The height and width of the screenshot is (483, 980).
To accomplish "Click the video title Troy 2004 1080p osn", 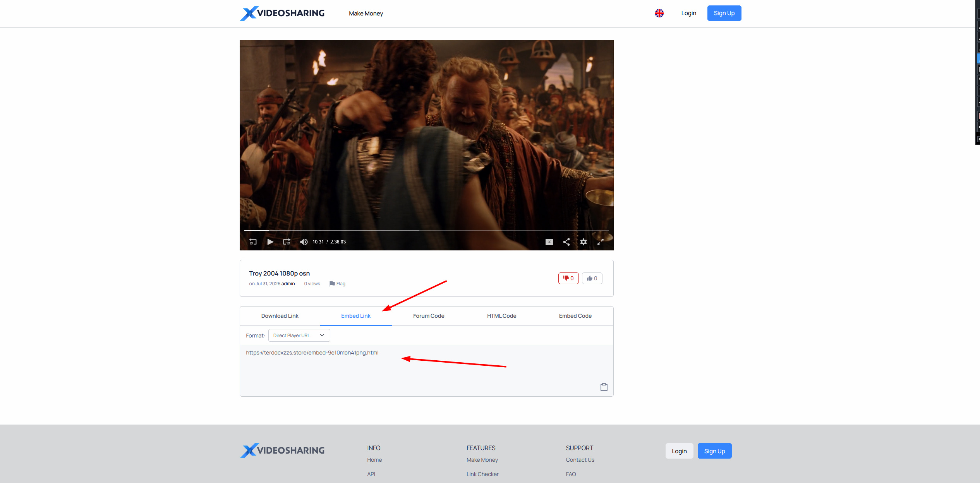I will [280, 273].
